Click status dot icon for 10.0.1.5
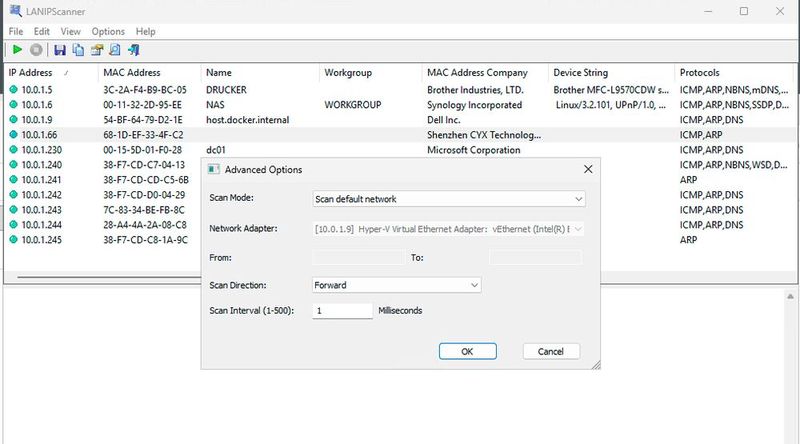Viewport: 800px width, 444px height. (x=13, y=89)
